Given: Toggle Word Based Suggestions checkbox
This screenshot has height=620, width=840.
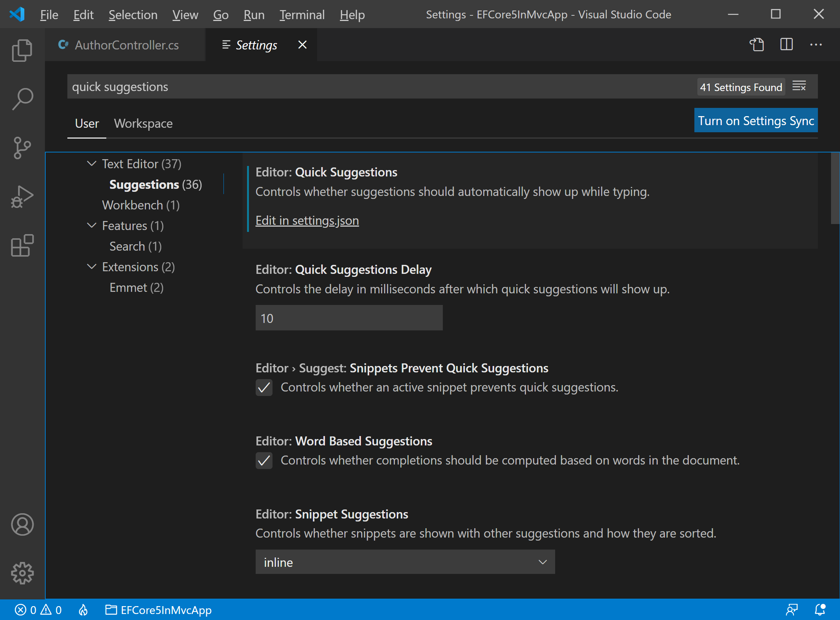Looking at the screenshot, I should click(x=264, y=460).
